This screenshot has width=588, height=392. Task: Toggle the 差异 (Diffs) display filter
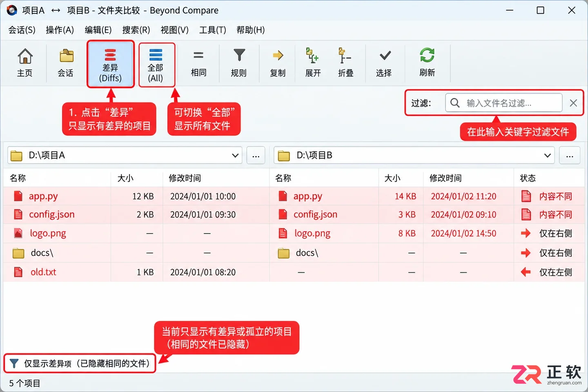[110, 64]
